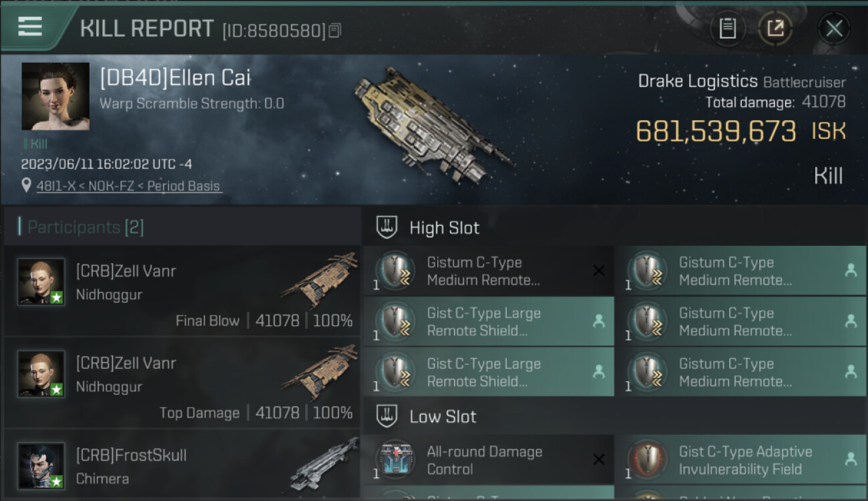Open the hamburger menu icon
Viewport: 868px width, 501px height.
coord(30,27)
